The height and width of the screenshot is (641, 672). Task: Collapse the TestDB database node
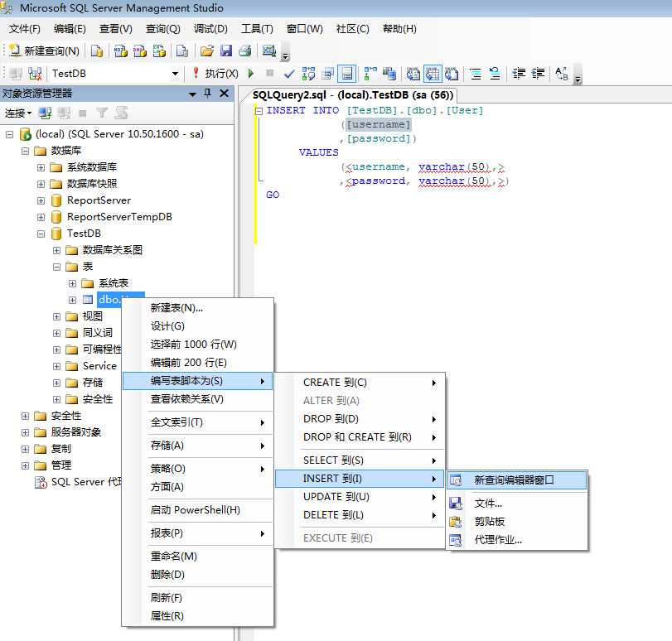click(41, 234)
